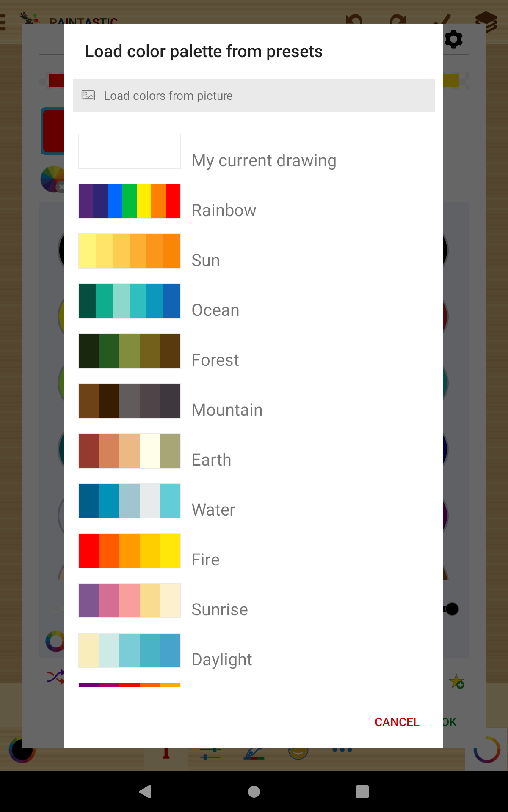Click the Sun palette color strip
The image size is (508, 812).
(x=130, y=251)
